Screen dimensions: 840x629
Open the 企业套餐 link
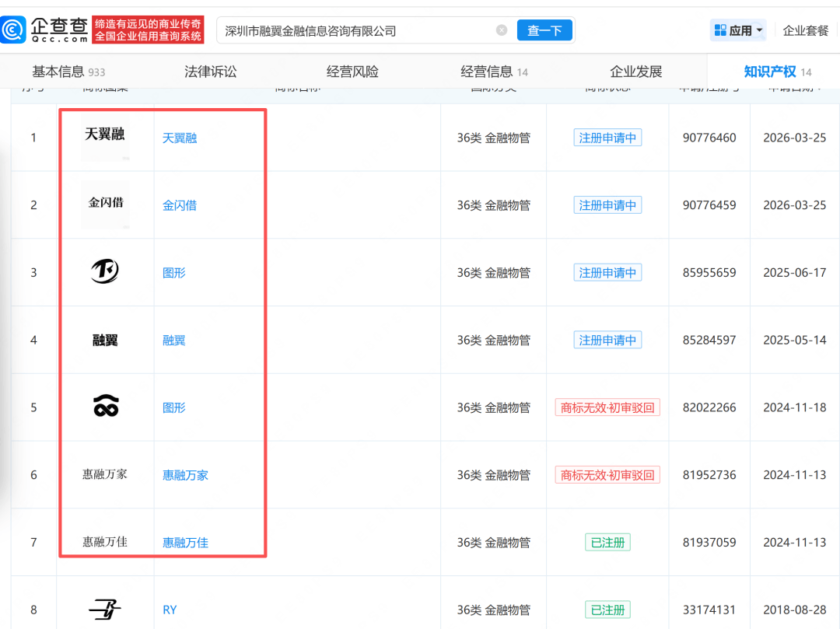(805, 30)
